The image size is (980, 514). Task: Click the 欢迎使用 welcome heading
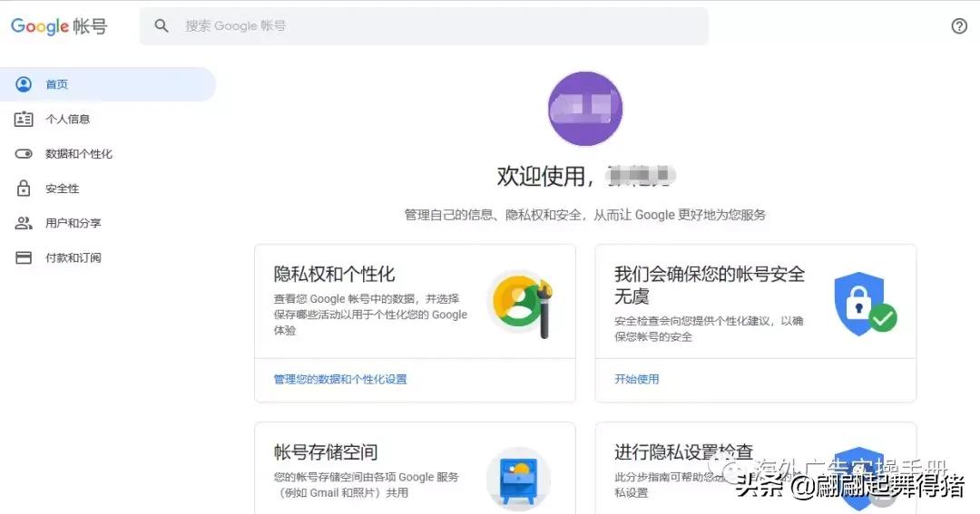click(585, 176)
